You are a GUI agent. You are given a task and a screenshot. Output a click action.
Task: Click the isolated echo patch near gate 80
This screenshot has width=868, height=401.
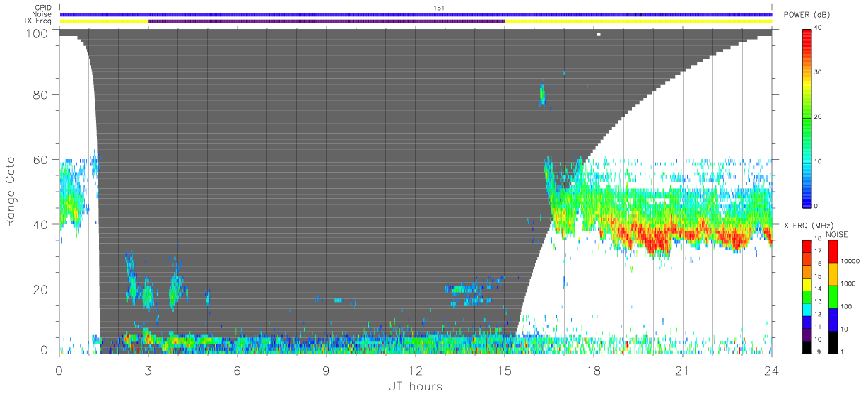(542, 94)
